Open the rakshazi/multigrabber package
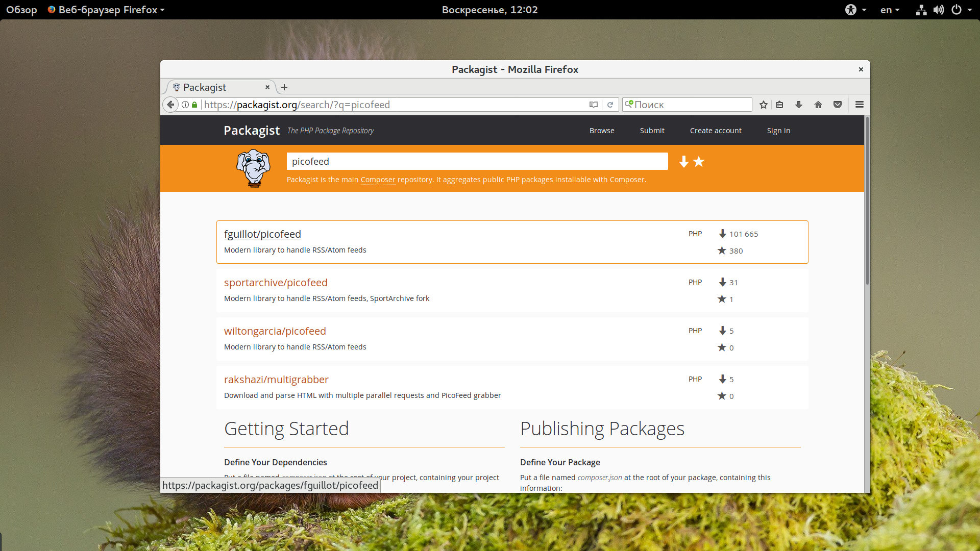This screenshot has height=551, width=980. tap(276, 380)
